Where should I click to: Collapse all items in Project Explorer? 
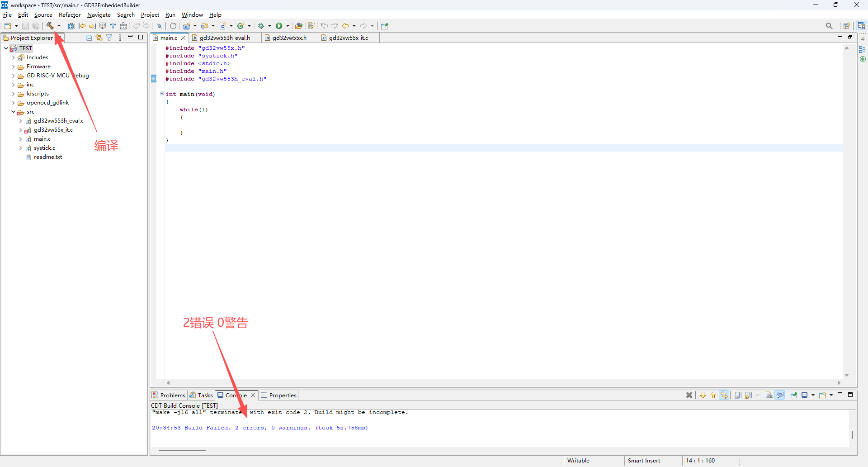click(89, 38)
